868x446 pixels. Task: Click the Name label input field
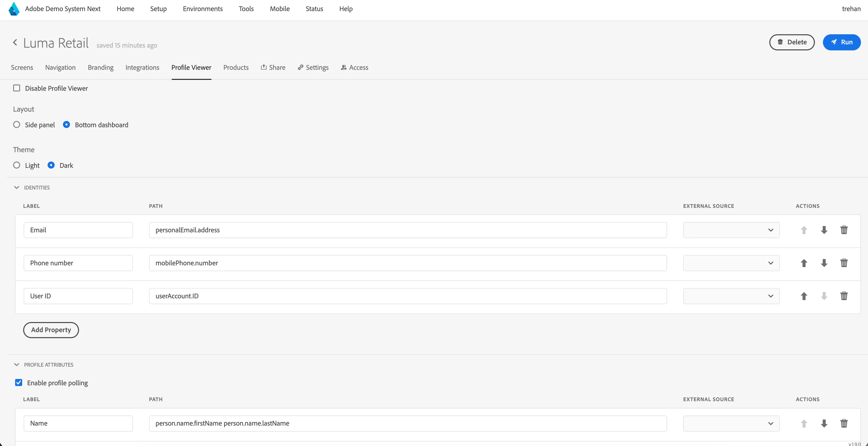78,423
